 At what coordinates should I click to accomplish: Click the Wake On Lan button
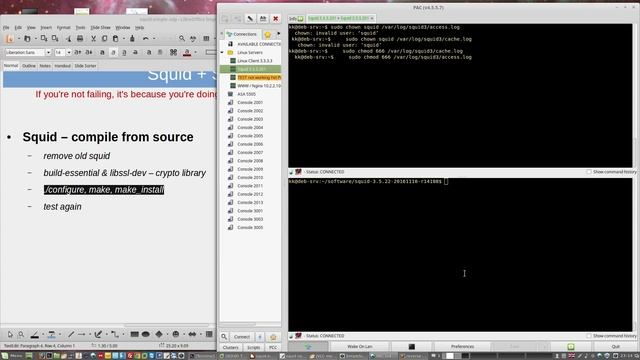click(360, 347)
